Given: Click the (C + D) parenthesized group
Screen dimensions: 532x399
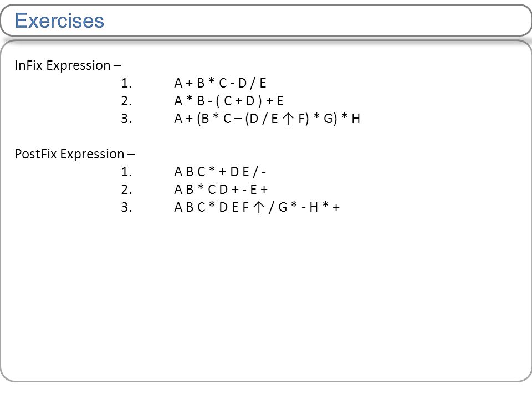Looking at the screenshot, I should (239, 101).
